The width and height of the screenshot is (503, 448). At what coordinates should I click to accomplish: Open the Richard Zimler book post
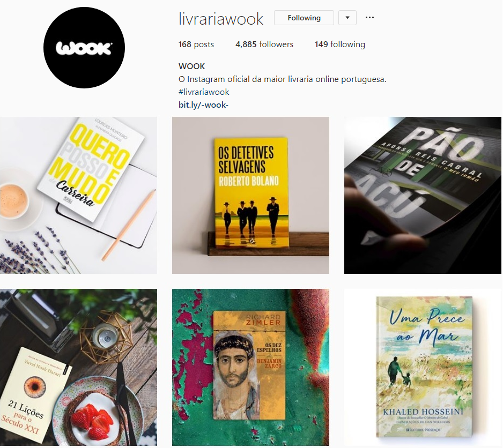(x=250, y=367)
